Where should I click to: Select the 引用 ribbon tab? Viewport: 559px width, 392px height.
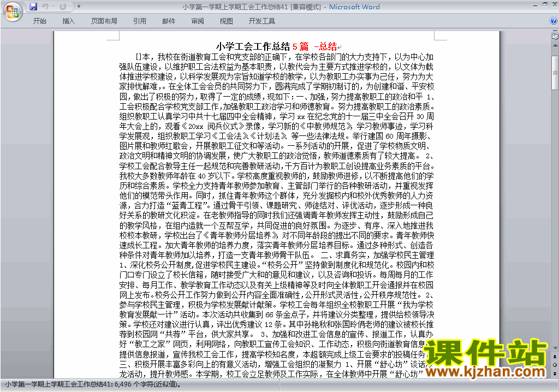(139, 21)
